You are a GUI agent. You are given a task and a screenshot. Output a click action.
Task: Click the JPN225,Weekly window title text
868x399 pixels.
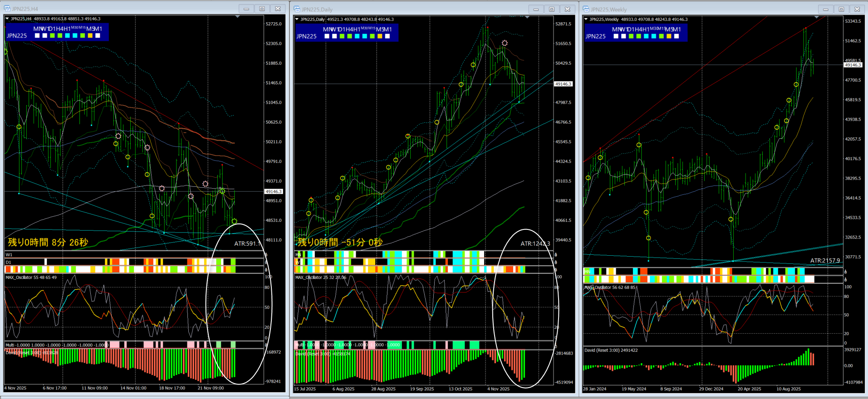click(x=608, y=10)
